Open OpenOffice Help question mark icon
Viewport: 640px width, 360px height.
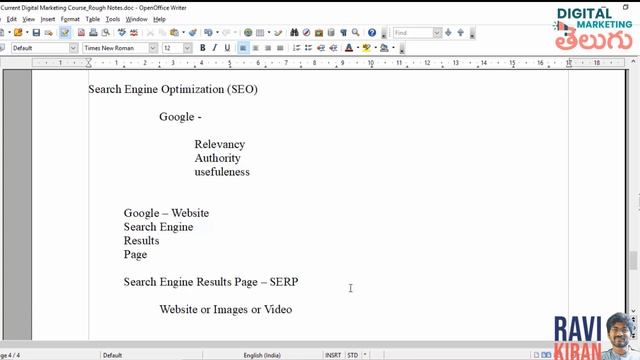(372, 33)
